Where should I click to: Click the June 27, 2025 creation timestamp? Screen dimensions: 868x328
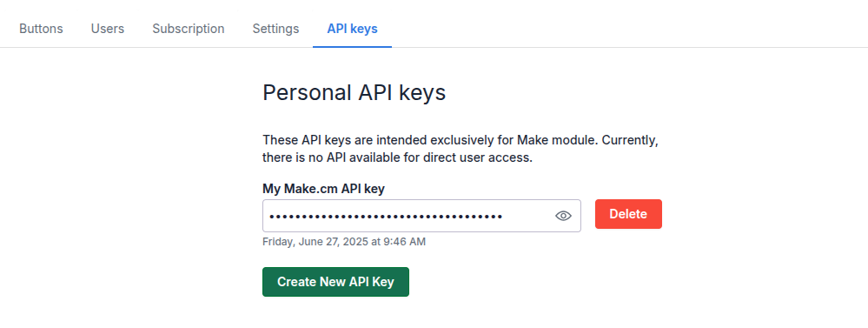point(344,242)
